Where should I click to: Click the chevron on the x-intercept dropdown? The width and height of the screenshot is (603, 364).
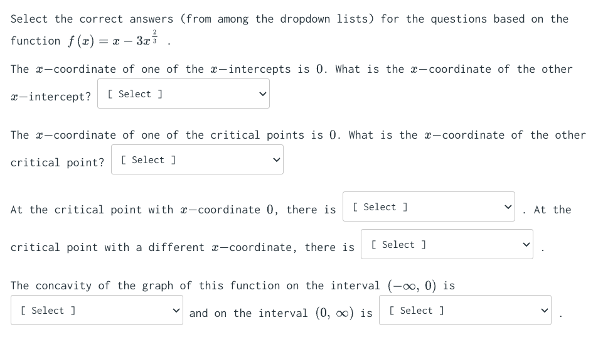coord(263,94)
